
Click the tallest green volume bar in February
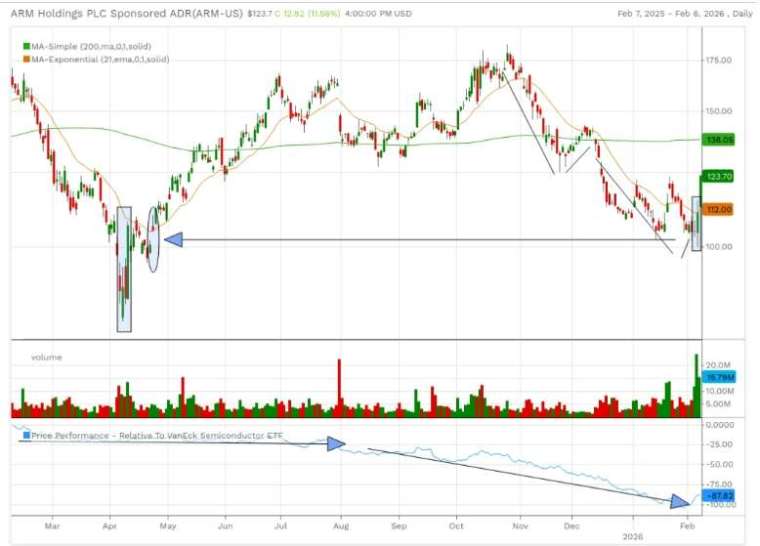pyautogui.click(x=695, y=385)
